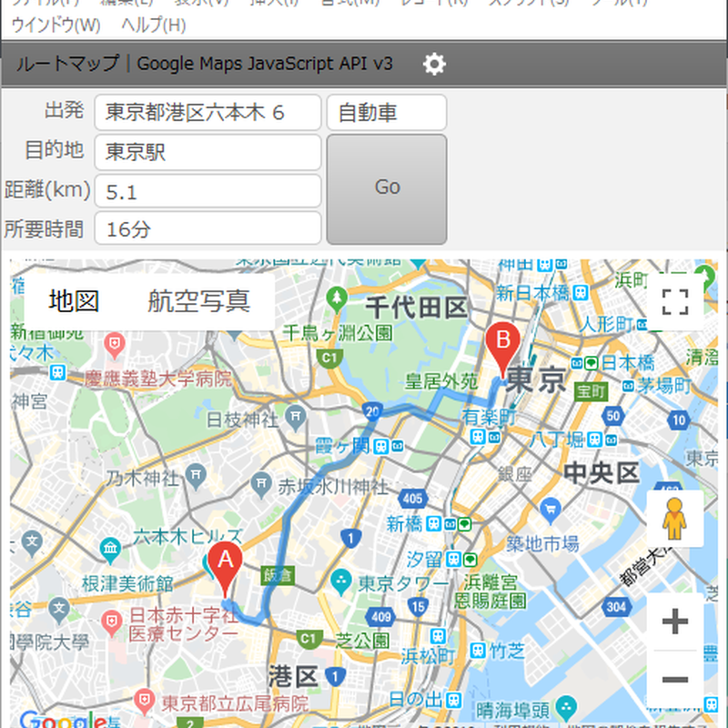Click the 距離(km) field showing 5.1
The image size is (728, 728).
point(208,191)
